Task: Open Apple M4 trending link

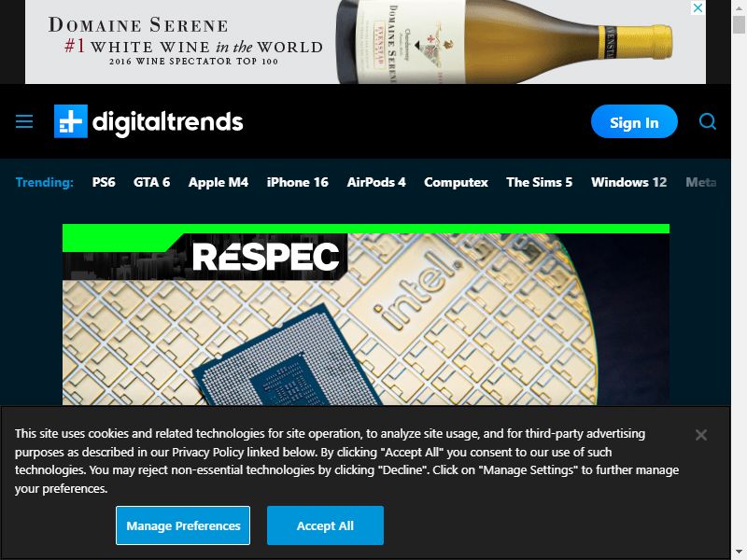Action: (218, 182)
